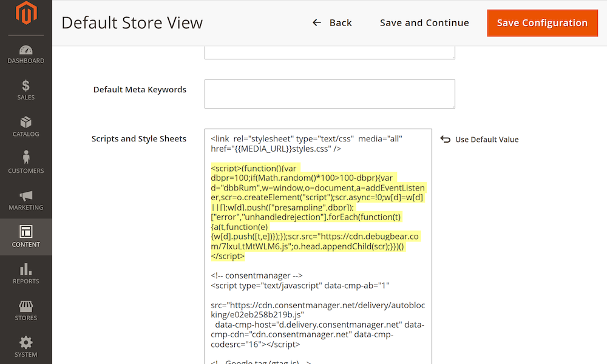
Task: Open the Dashboard gauge icon
Action: pyautogui.click(x=25, y=51)
